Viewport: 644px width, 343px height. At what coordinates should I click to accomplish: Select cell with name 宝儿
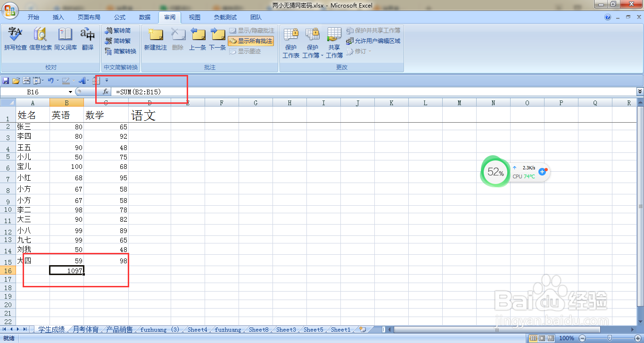coord(33,167)
